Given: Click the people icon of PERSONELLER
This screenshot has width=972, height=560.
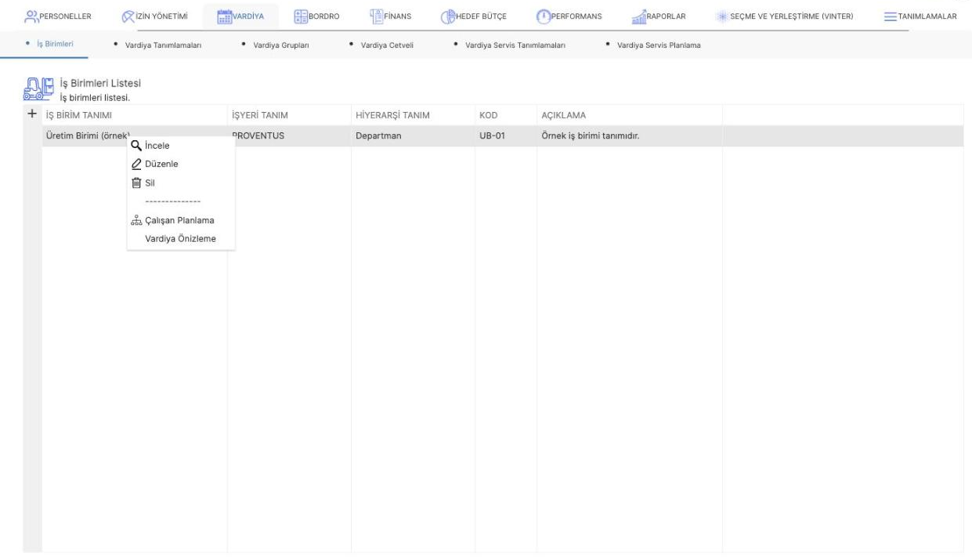Looking at the screenshot, I should pos(31,16).
